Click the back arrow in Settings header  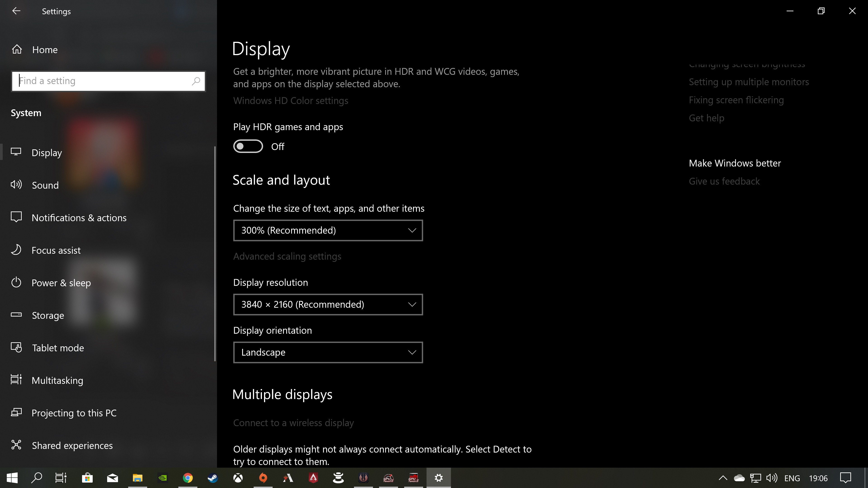[x=16, y=11]
